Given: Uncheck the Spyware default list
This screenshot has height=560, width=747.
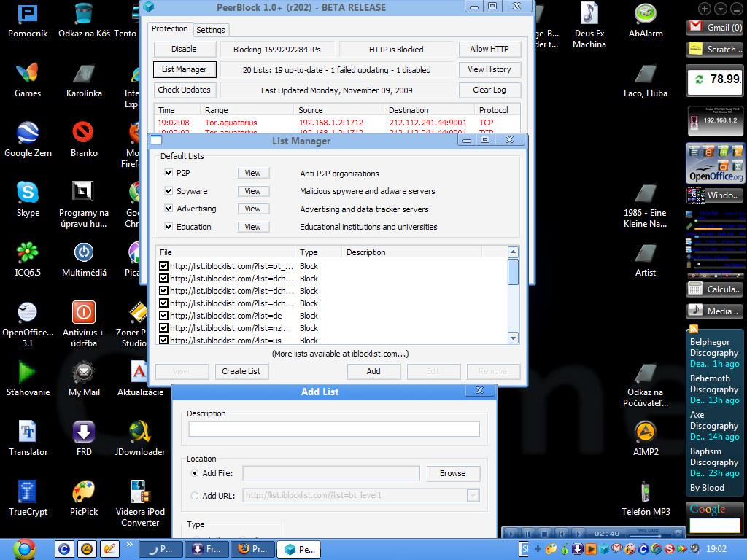Looking at the screenshot, I should click(x=169, y=190).
